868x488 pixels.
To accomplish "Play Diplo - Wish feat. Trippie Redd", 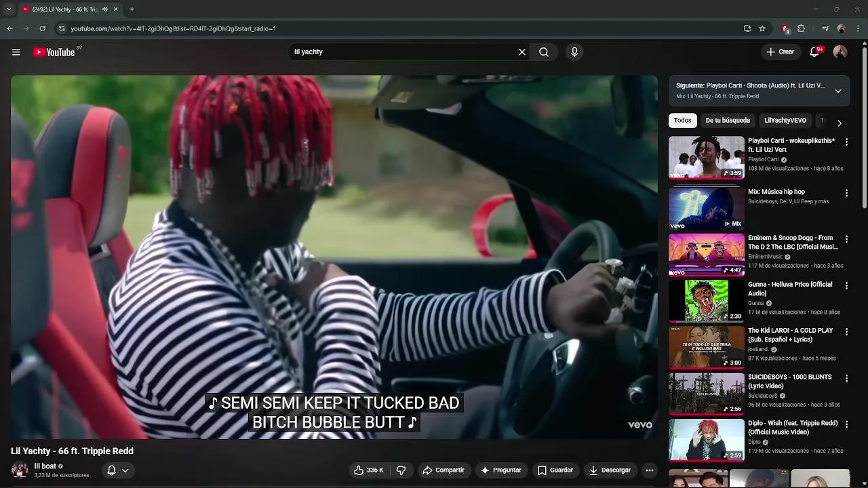I will [707, 440].
